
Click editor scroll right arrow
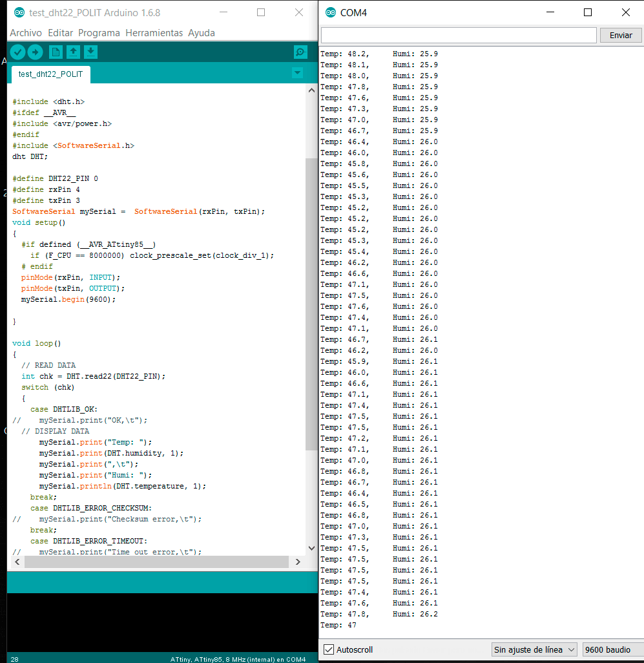298,562
